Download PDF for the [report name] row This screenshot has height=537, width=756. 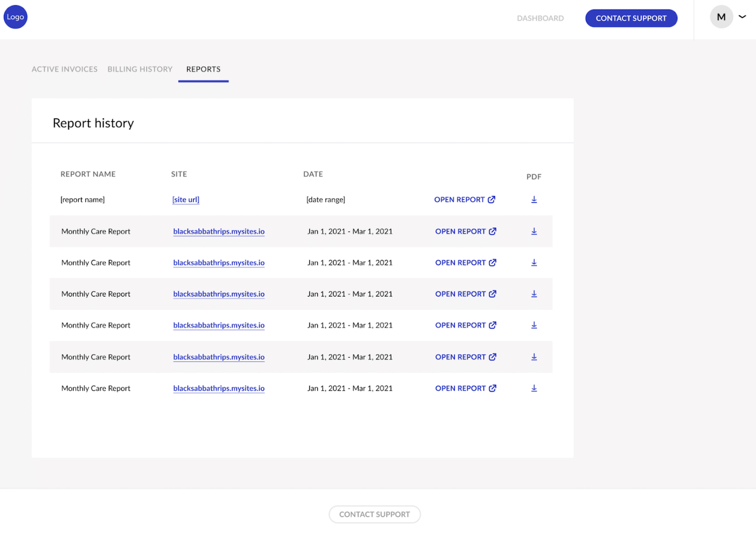534,200
